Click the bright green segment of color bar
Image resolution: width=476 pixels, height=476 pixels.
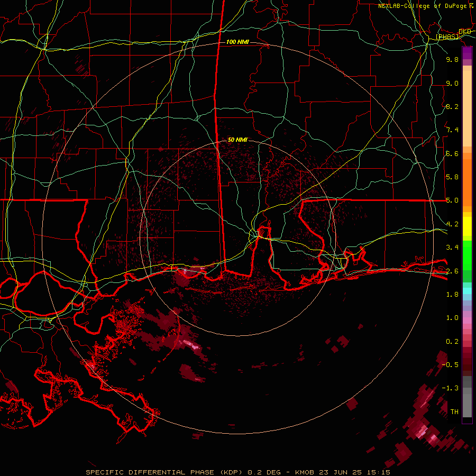tap(467, 254)
